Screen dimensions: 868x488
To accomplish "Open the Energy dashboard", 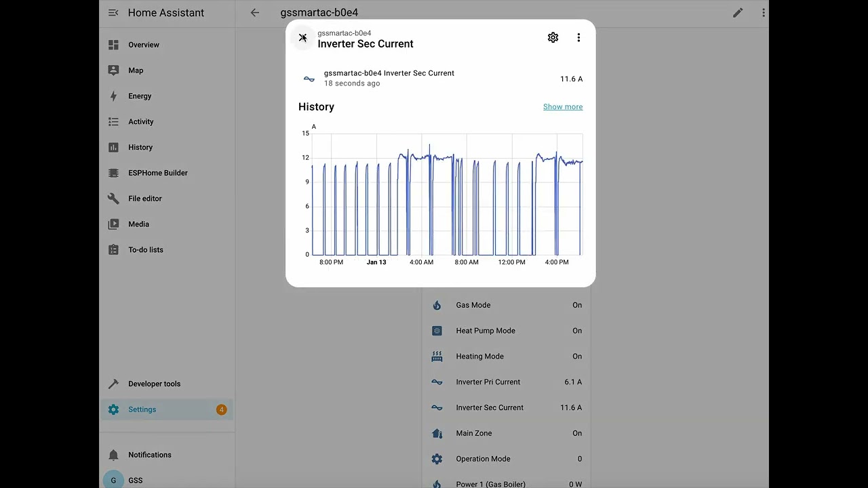I will 166,96.
